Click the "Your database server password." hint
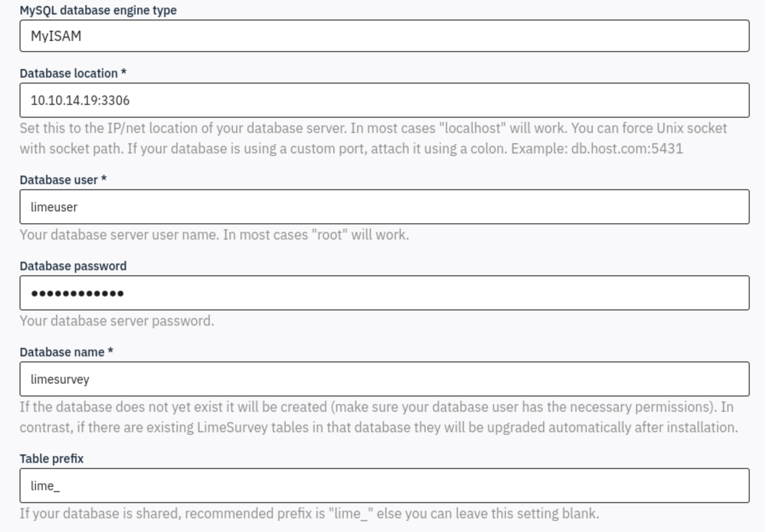Image resolution: width=765 pixels, height=532 pixels. (x=117, y=321)
